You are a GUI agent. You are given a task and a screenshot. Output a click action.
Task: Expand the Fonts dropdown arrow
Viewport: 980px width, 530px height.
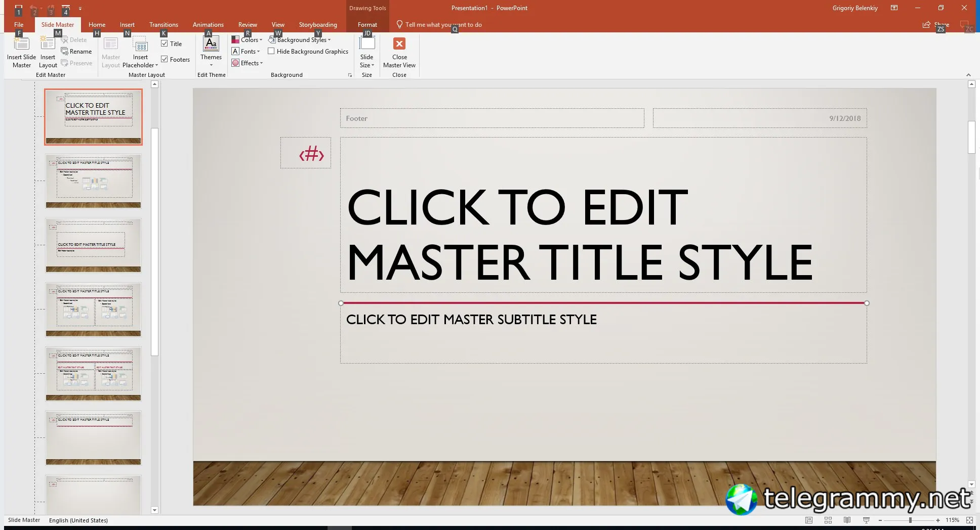point(258,52)
